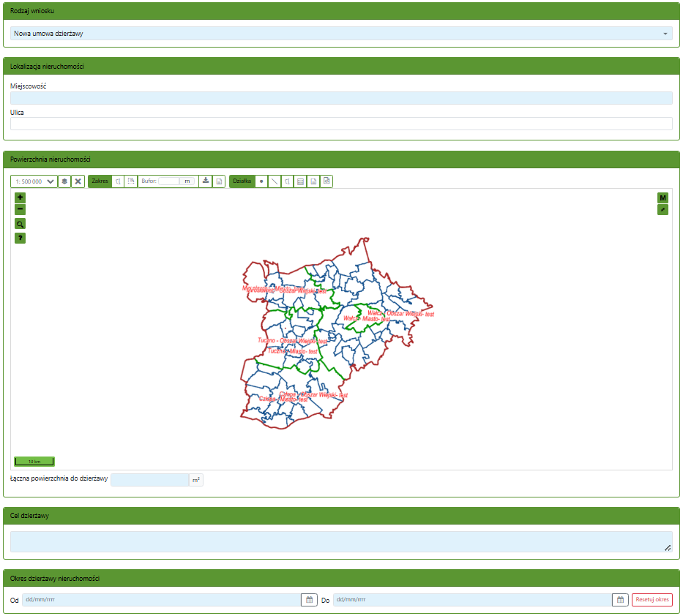
Task: Click the X clear icon in map toolbar
Action: 78,181
